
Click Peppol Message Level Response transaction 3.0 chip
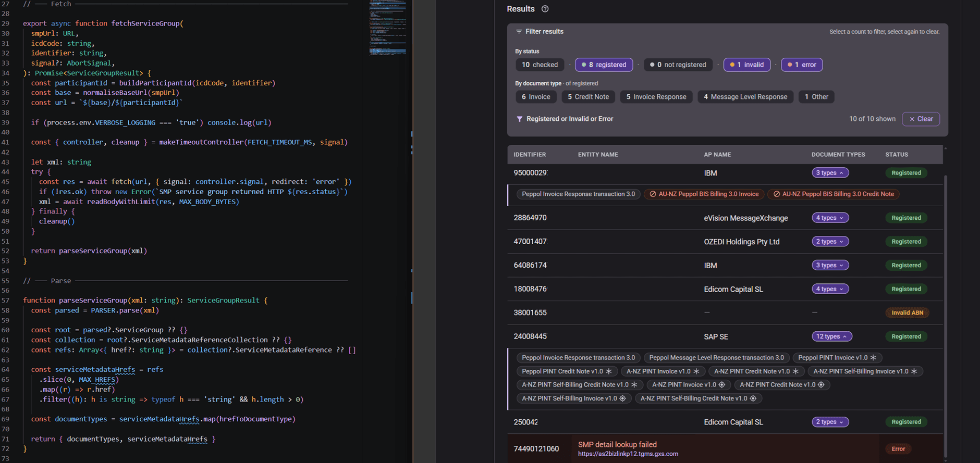(716, 358)
